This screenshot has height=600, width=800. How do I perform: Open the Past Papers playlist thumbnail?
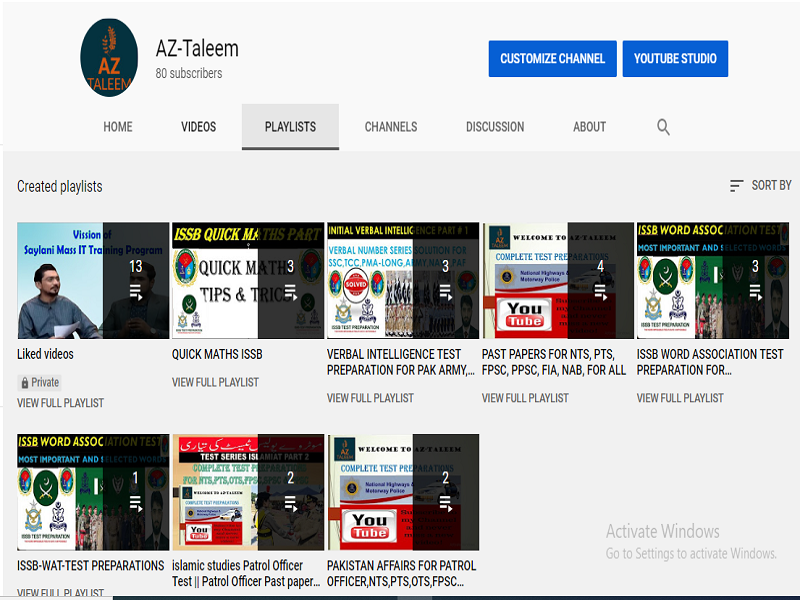tap(558, 280)
